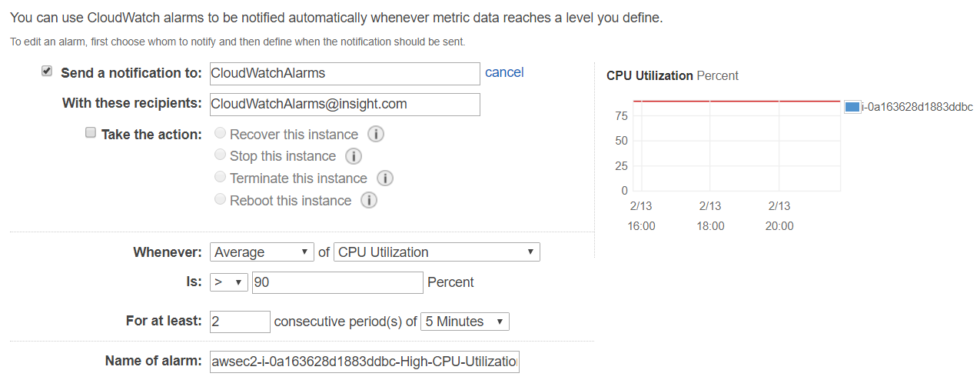Open the CPU Utilization metric dropdown
The image size is (980, 390).
point(437,252)
